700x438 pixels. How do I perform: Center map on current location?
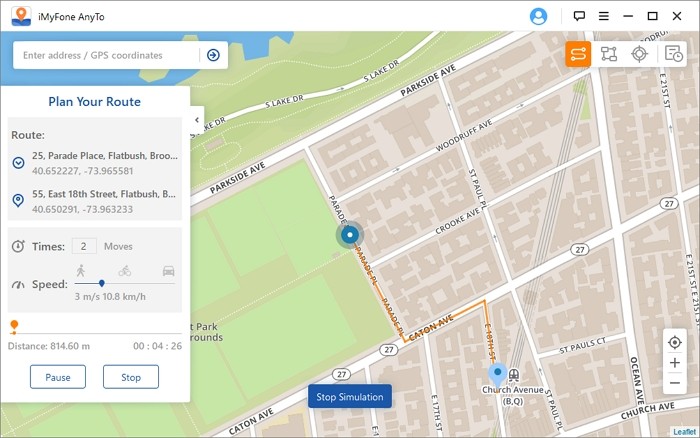pyautogui.click(x=675, y=343)
